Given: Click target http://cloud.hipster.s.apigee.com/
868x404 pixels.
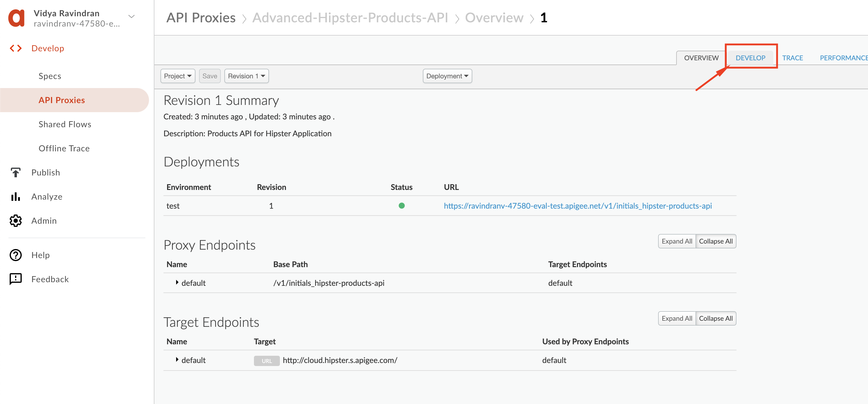Looking at the screenshot, I should click(x=340, y=360).
